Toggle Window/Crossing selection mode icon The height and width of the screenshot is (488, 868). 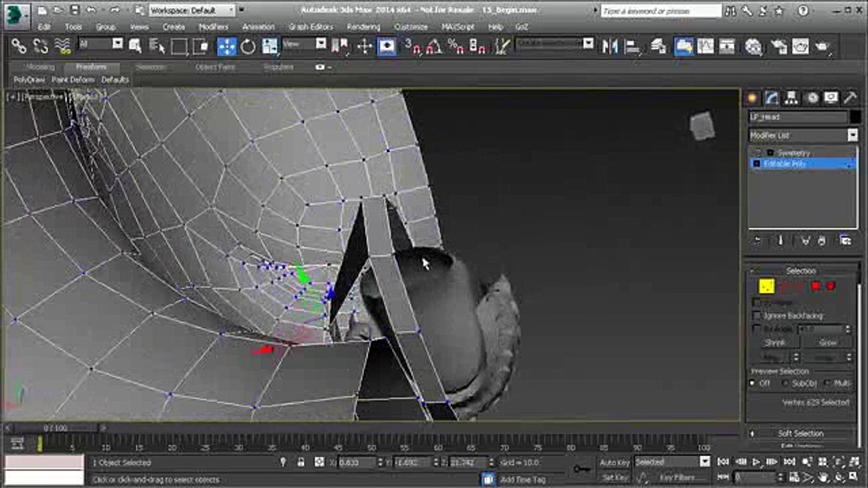pyautogui.click(x=201, y=46)
